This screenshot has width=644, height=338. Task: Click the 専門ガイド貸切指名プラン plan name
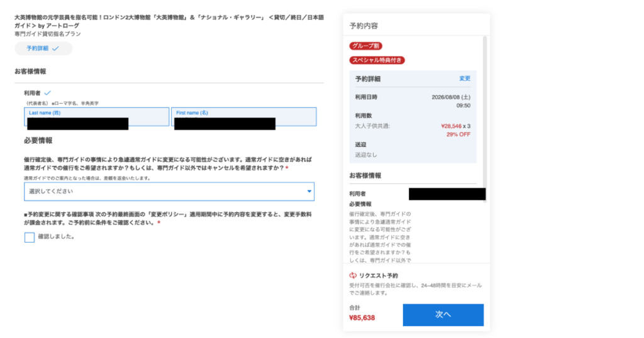[48, 34]
